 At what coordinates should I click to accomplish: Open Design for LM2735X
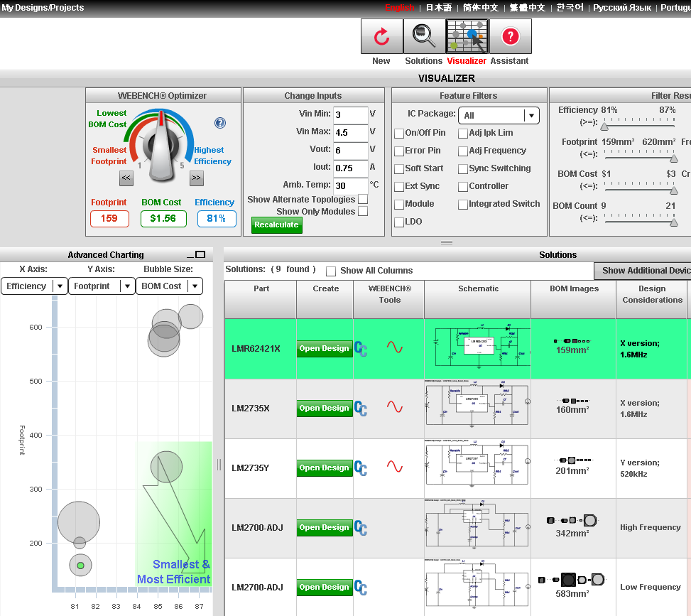pyautogui.click(x=325, y=409)
